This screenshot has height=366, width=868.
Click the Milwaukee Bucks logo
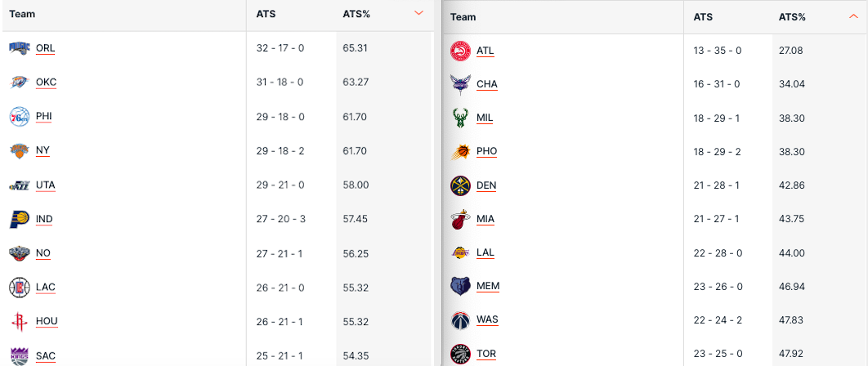461,118
